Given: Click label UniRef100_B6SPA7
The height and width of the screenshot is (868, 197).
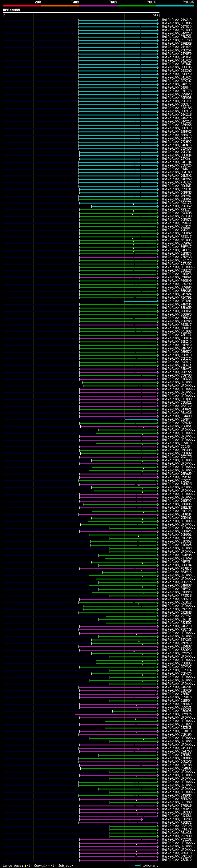Looking at the screenshot, I should pyautogui.click(x=177, y=243).
